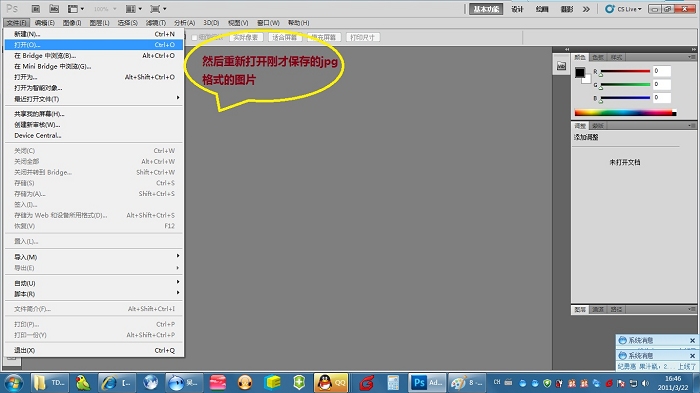Image resolution: width=700 pixels, height=393 pixels.
Task: Open the Windows Start button
Action: coord(13,383)
